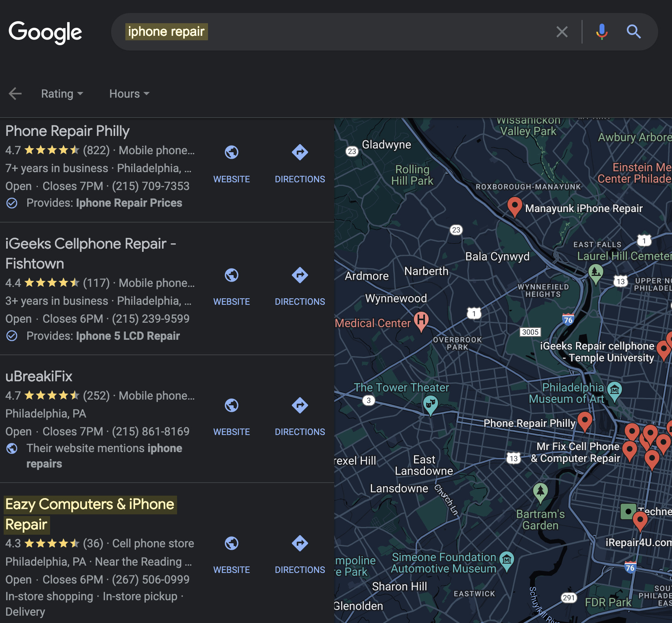Click the directions icon for Eazy Computers
672x623 pixels.
pyautogui.click(x=300, y=544)
